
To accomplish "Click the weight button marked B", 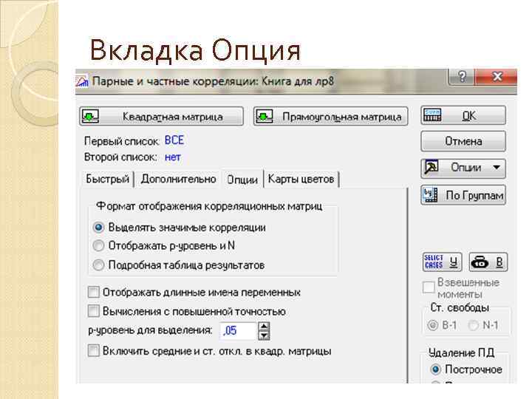I will click(x=488, y=262).
